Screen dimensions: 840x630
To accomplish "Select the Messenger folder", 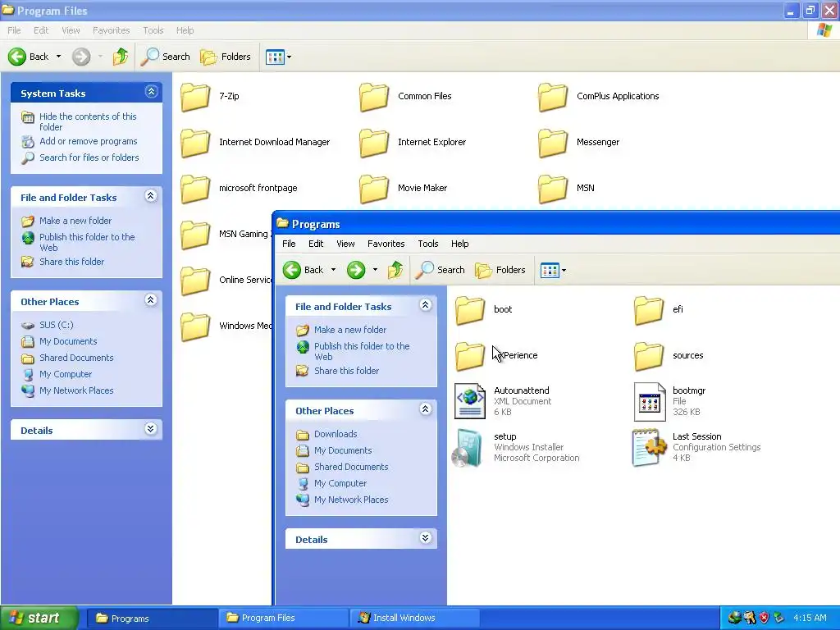I will coord(578,143).
